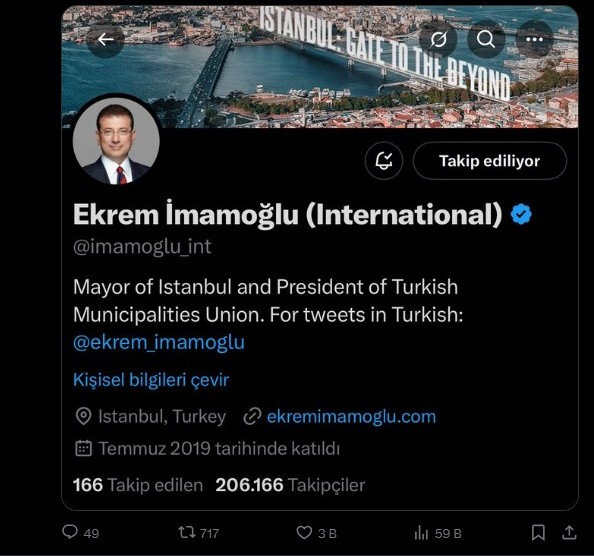The image size is (594, 556).
Task: Retweet the post with 717 reposts
Action: (x=187, y=533)
